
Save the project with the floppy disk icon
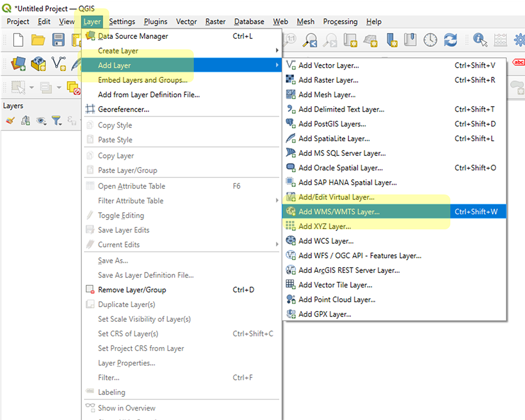(x=58, y=40)
